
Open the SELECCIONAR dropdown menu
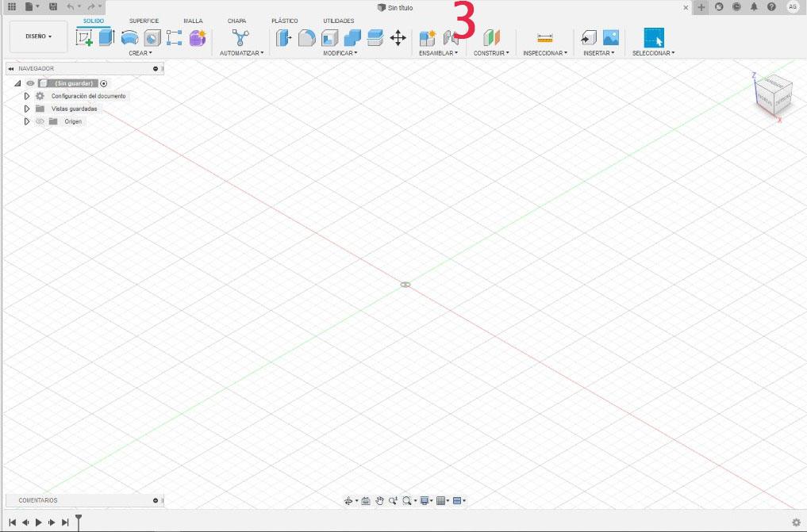coord(653,53)
